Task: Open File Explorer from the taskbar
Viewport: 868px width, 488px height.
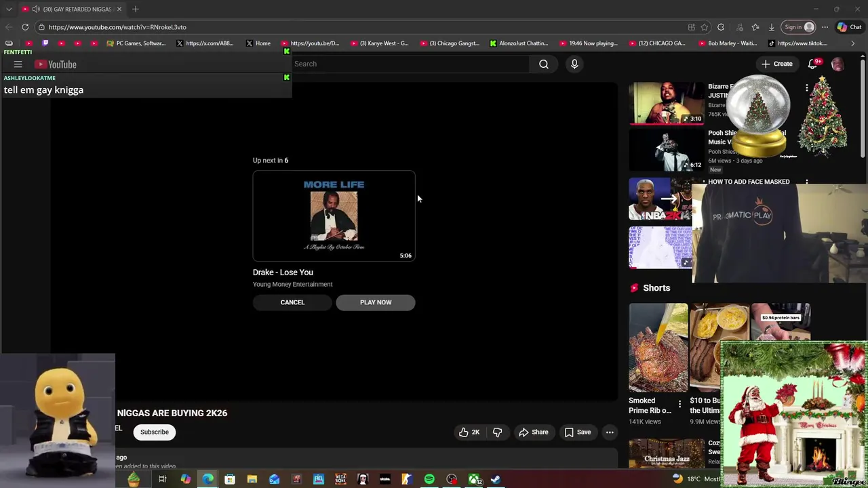Action: 252,479
